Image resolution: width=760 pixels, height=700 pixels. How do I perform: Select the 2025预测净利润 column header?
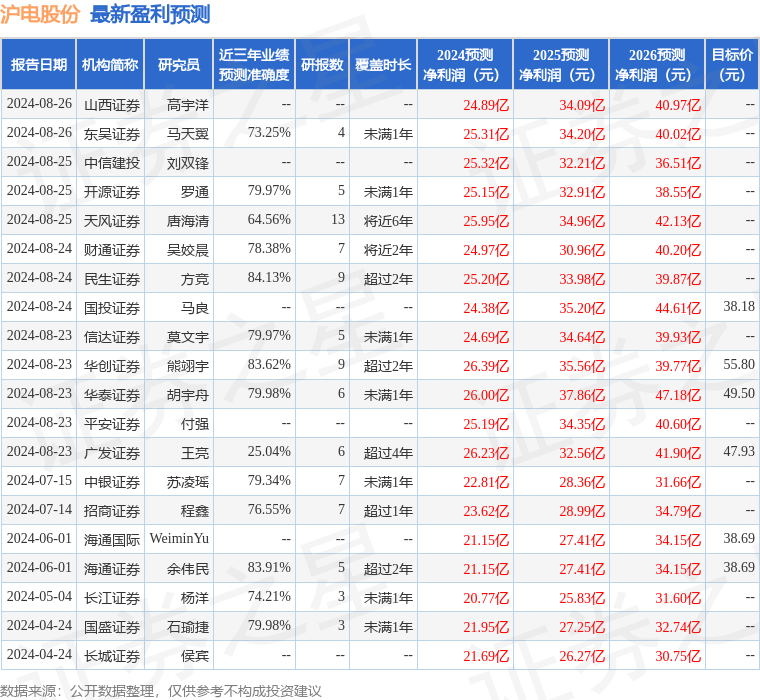pyautogui.click(x=561, y=64)
